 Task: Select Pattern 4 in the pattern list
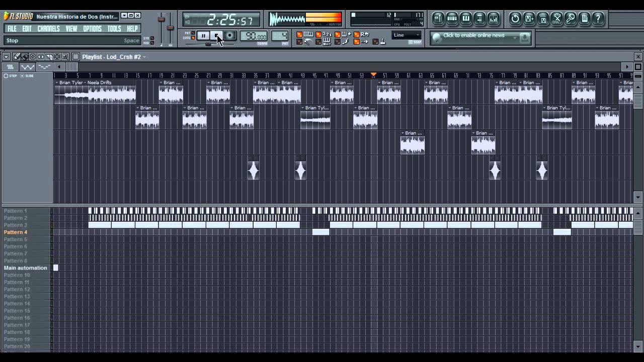click(x=16, y=232)
